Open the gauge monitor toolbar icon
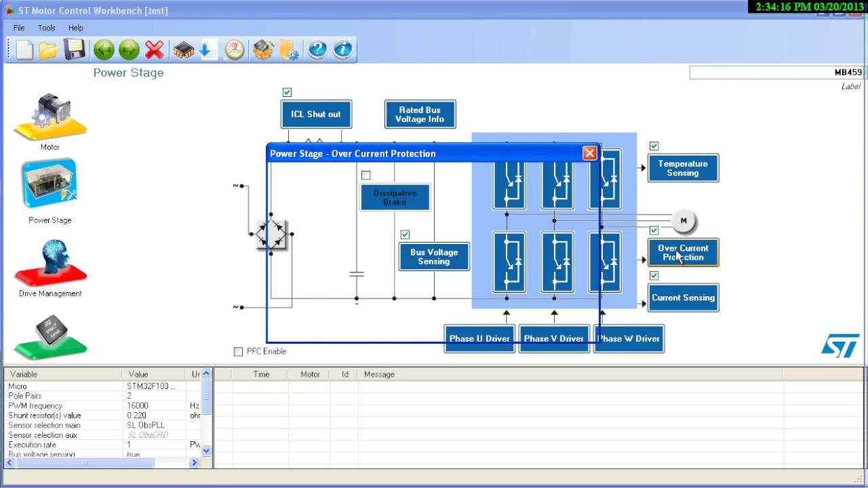868x488 pixels. click(235, 49)
